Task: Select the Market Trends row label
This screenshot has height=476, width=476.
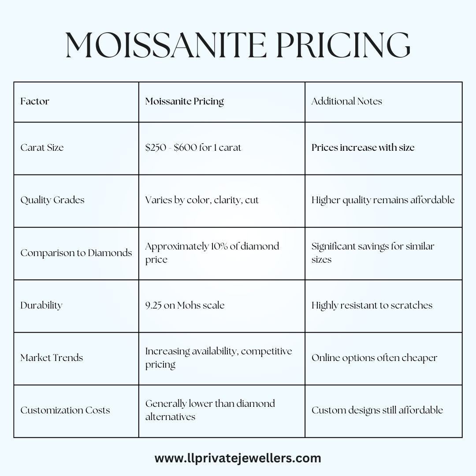Action: click(52, 358)
